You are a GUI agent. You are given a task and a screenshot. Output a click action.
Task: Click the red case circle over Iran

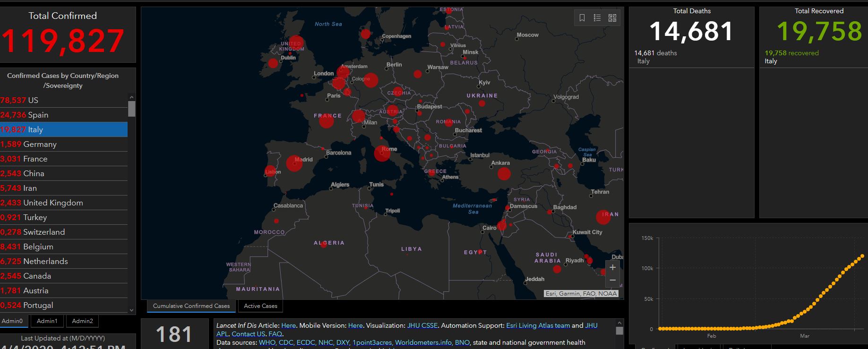pyautogui.click(x=603, y=217)
